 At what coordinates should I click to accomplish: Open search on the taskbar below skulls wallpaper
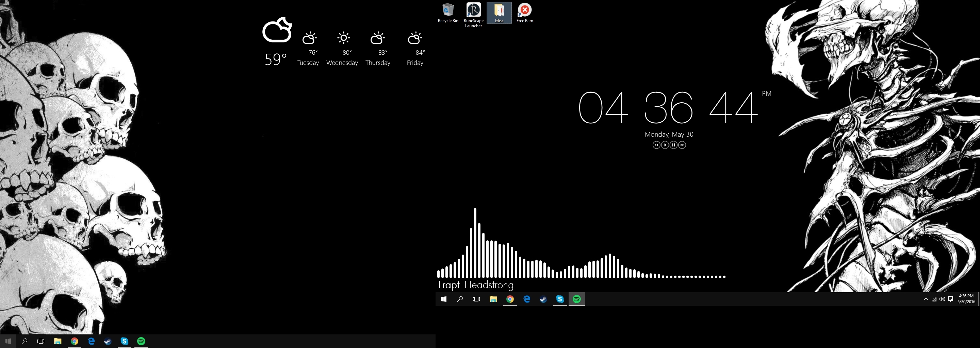click(x=24, y=341)
